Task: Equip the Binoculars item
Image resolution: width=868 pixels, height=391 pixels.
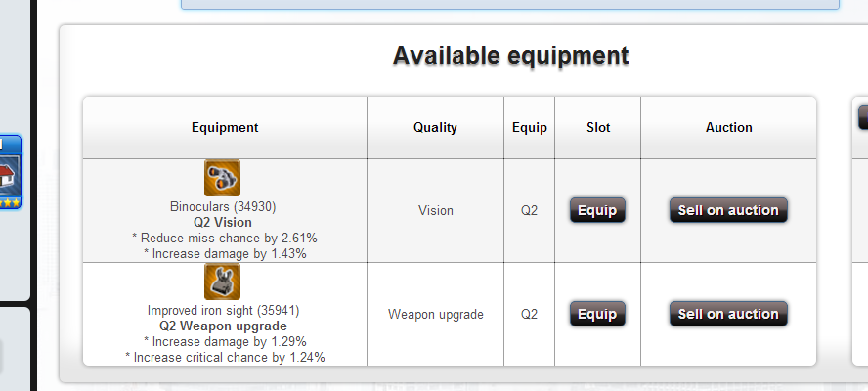Action: [x=597, y=210]
